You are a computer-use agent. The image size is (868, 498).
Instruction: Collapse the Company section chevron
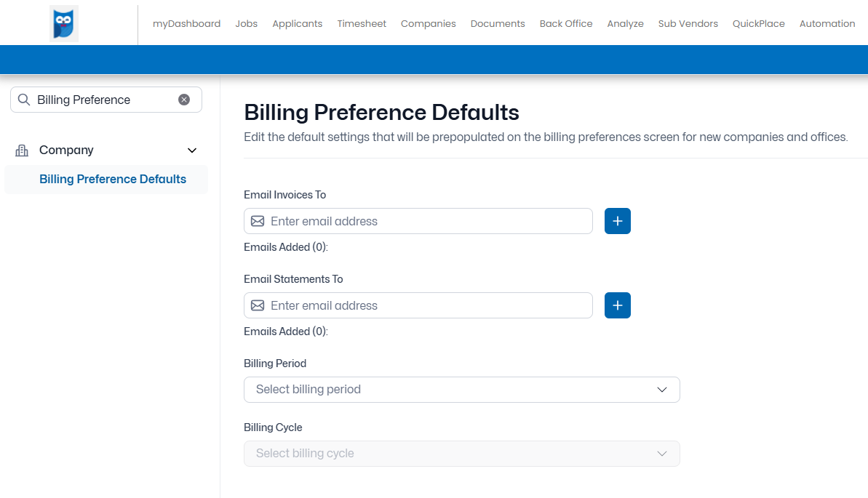click(x=192, y=150)
